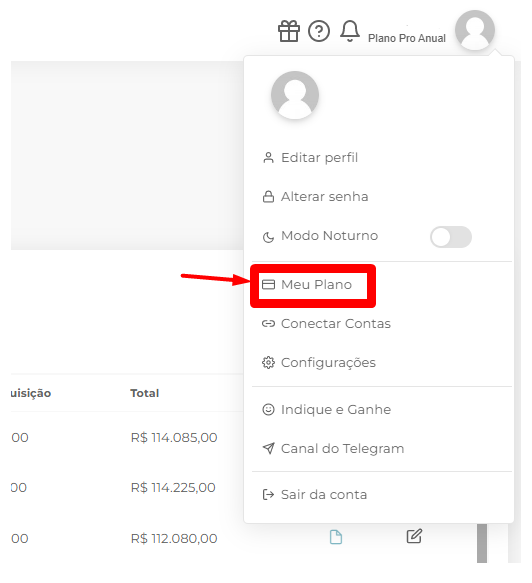
Task: Click the help question mark icon
Action: coord(319,31)
